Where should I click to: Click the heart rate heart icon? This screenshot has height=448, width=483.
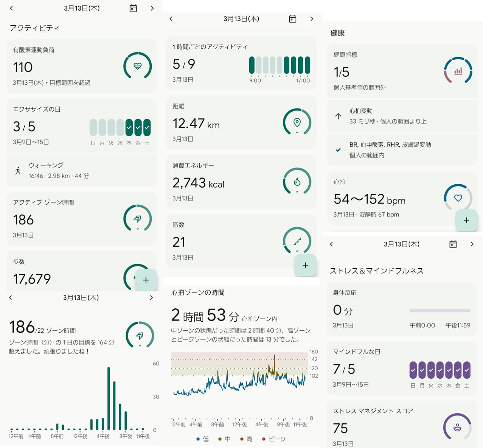pos(458,198)
